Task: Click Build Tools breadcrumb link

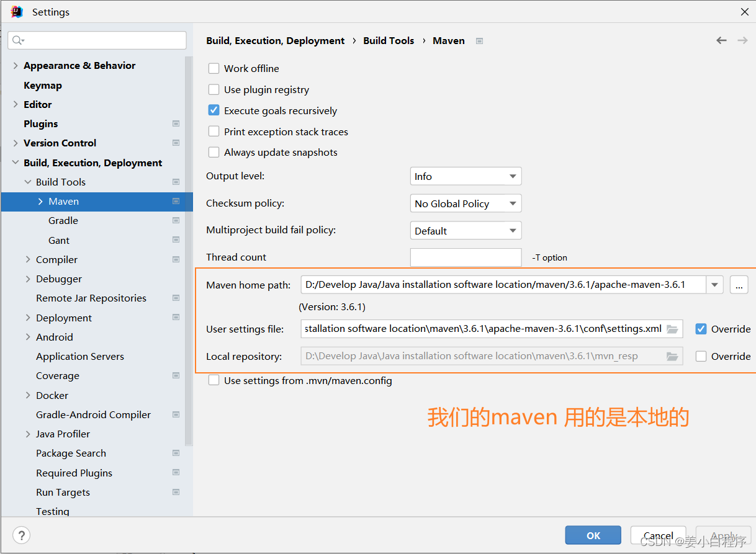Action: pyautogui.click(x=389, y=40)
